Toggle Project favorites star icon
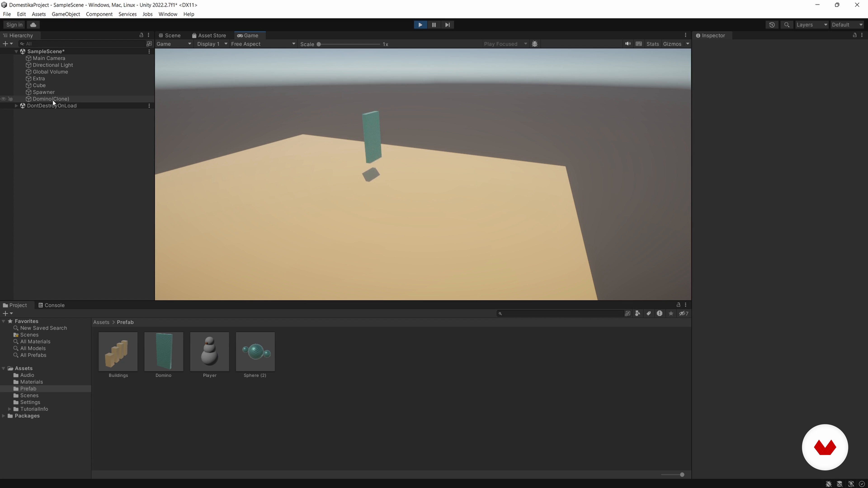The width and height of the screenshot is (868, 488). point(671,314)
